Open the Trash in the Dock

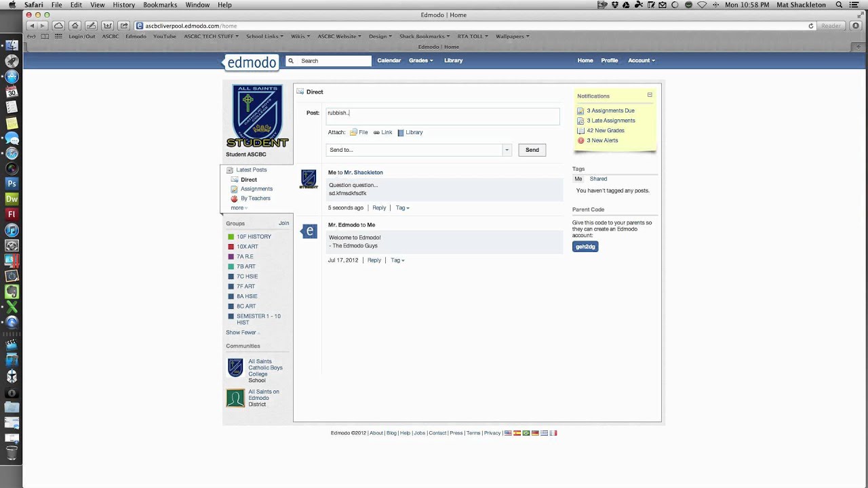coord(12,453)
